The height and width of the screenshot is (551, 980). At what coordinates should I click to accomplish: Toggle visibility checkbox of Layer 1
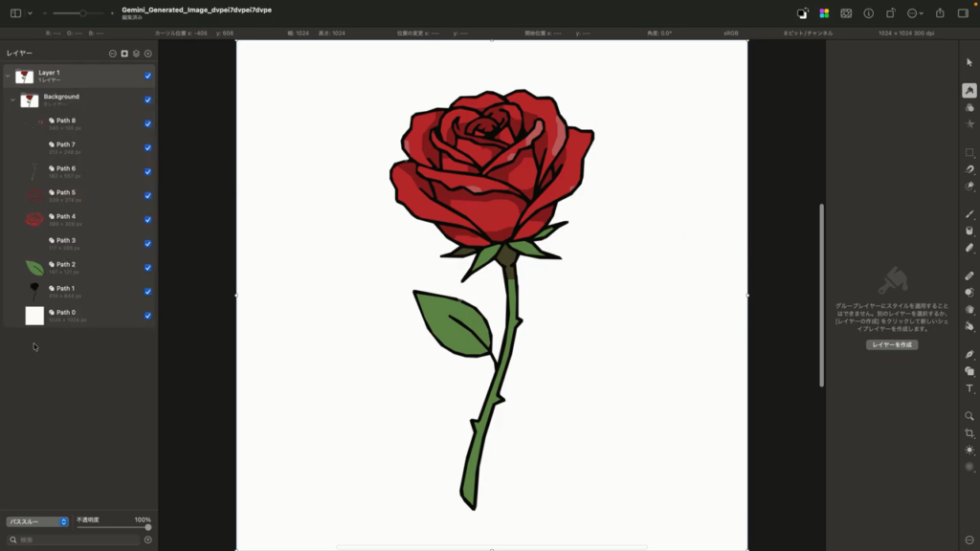point(147,76)
